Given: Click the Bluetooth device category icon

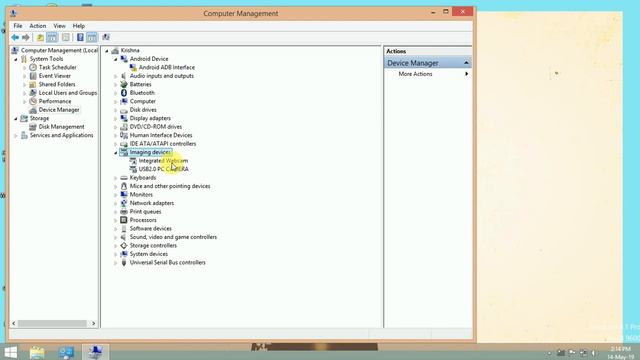Looking at the screenshot, I should (124, 93).
